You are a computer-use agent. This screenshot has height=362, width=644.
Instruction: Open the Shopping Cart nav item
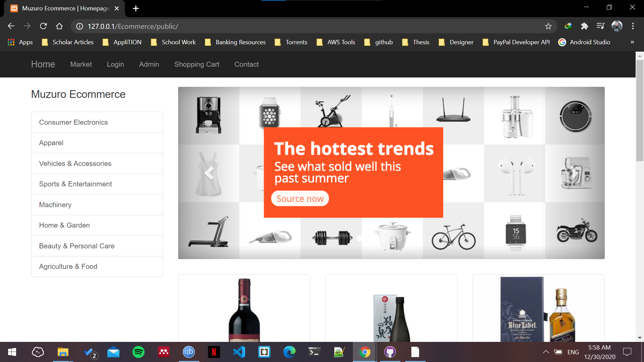click(197, 64)
